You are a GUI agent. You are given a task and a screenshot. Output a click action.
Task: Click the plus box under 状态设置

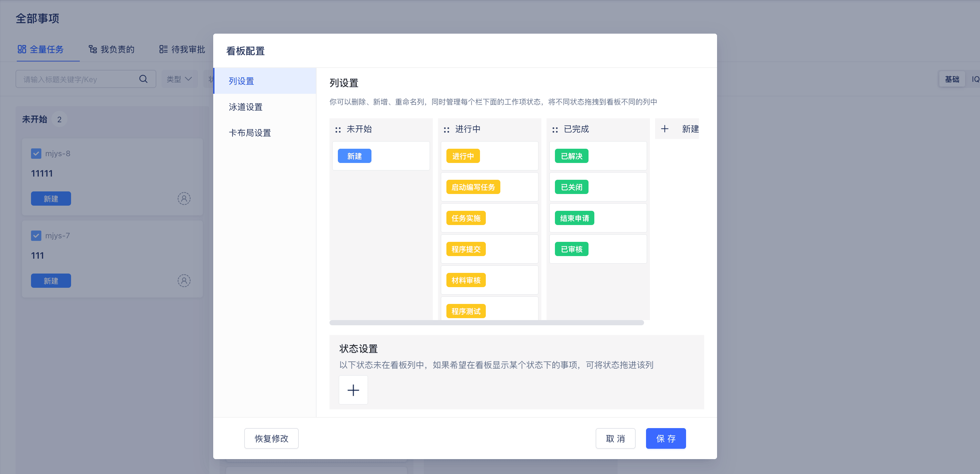[x=353, y=390]
